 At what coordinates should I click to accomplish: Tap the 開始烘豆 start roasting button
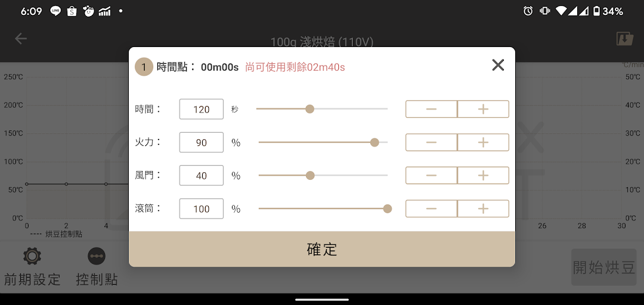click(x=603, y=267)
